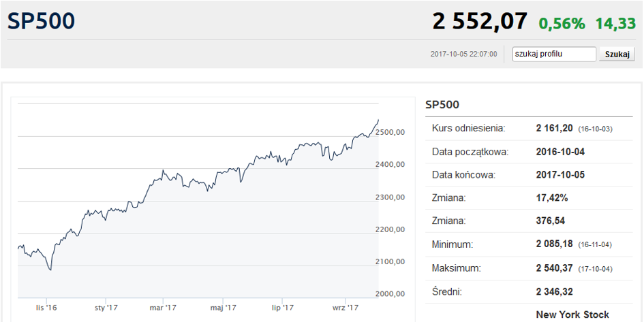The height and width of the screenshot is (322, 644).
Task: Click the large SP500 page title
Action: click(x=41, y=21)
